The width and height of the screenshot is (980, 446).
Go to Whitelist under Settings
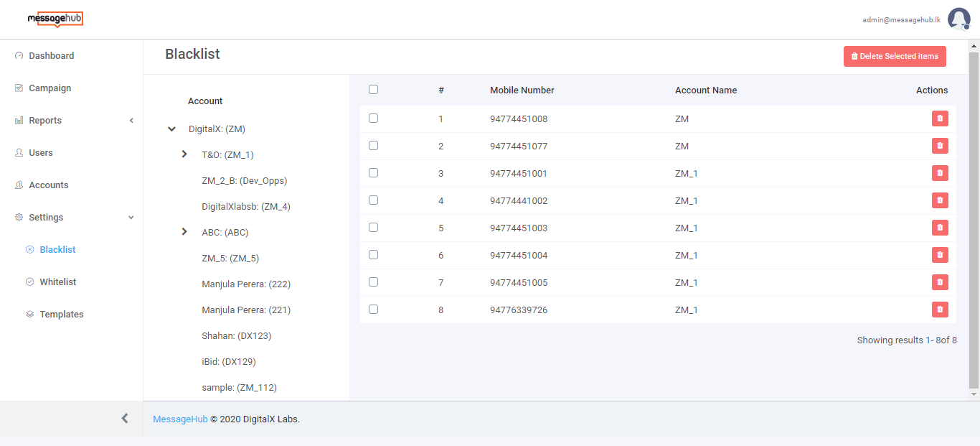click(57, 282)
